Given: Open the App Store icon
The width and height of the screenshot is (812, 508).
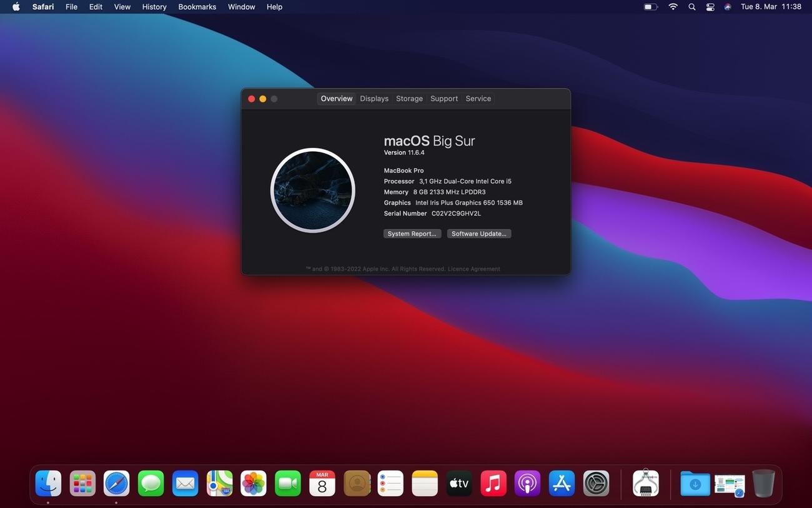Looking at the screenshot, I should pos(562,484).
